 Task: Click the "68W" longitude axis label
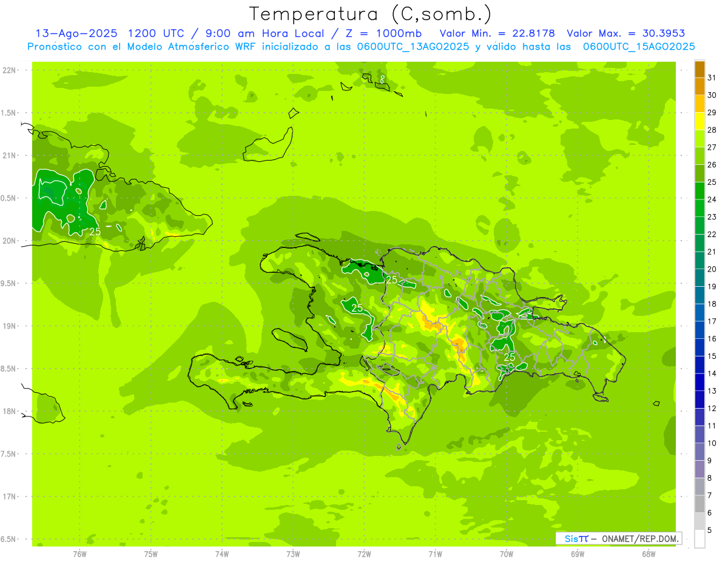(x=648, y=554)
